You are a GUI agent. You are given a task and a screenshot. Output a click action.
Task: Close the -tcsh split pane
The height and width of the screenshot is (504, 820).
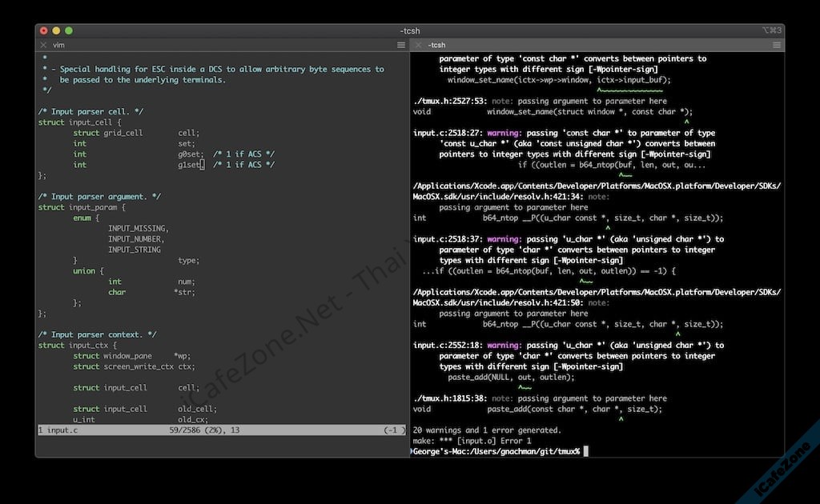click(418, 46)
